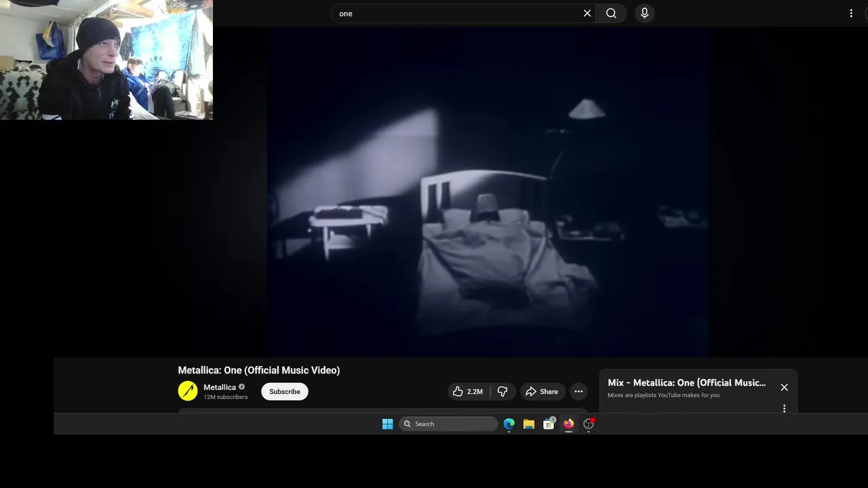The height and width of the screenshot is (488, 868).
Task: Click the Windows taskbar search box
Action: click(x=448, y=424)
